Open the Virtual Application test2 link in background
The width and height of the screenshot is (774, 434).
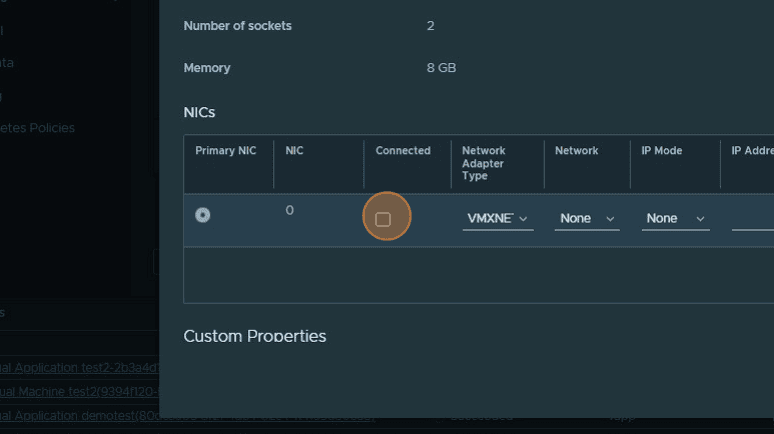click(79, 368)
